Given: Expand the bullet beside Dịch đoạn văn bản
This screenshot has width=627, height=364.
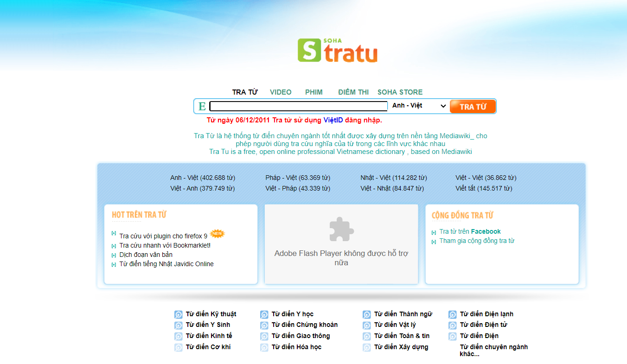Looking at the screenshot, I should (114, 255).
